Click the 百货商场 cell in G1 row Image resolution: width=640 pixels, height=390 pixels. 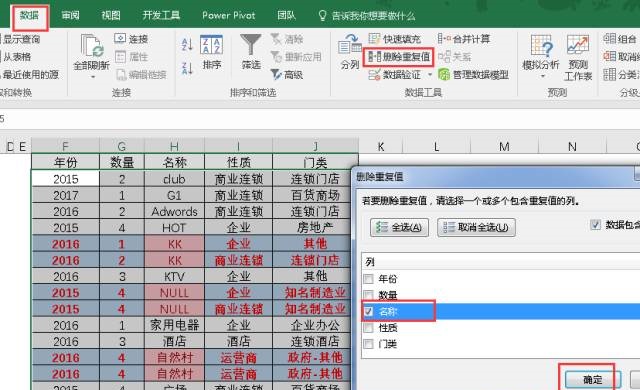[315, 195]
